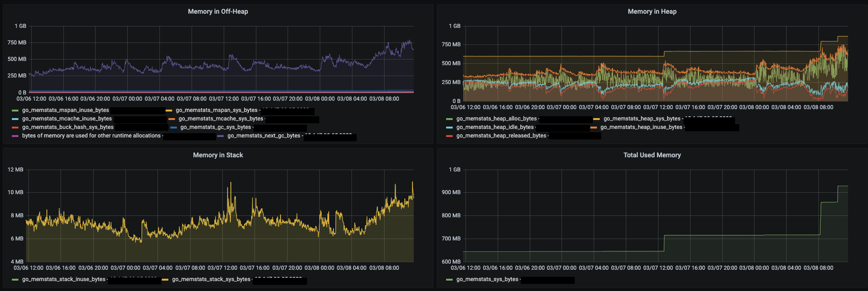Toggle go_memstats_heap_released_bytes series in legend
Viewport: 868px width, 291px height.
click(x=501, y=136)
